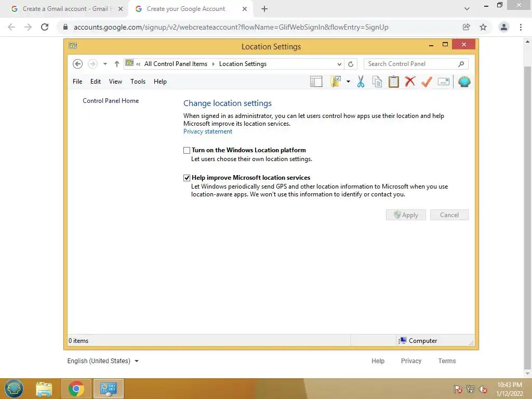This screenshot has height=399, width=532.
Task: Open the View menu
Action: (115, 82)
